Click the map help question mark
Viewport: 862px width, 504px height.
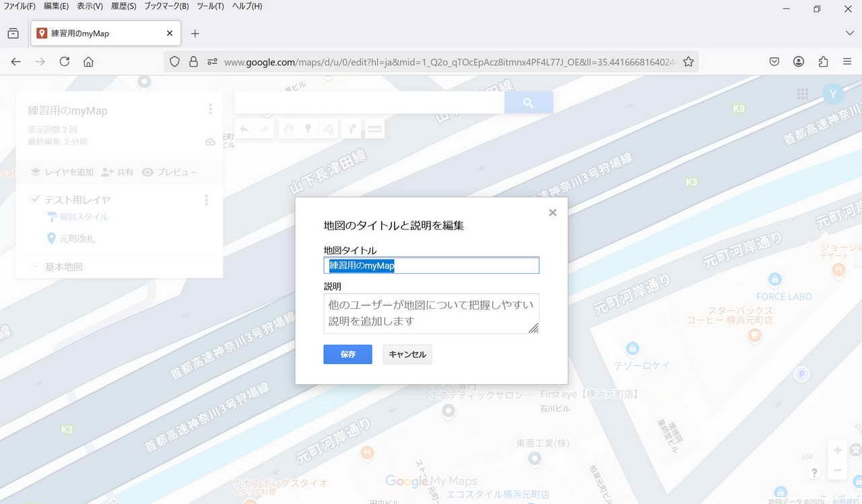click(814, 473)
